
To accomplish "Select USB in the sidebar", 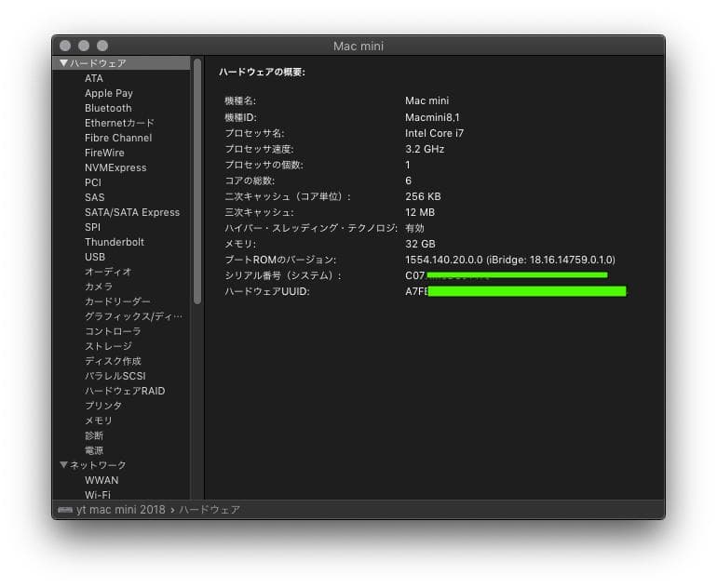I will [x=95, y=257].
